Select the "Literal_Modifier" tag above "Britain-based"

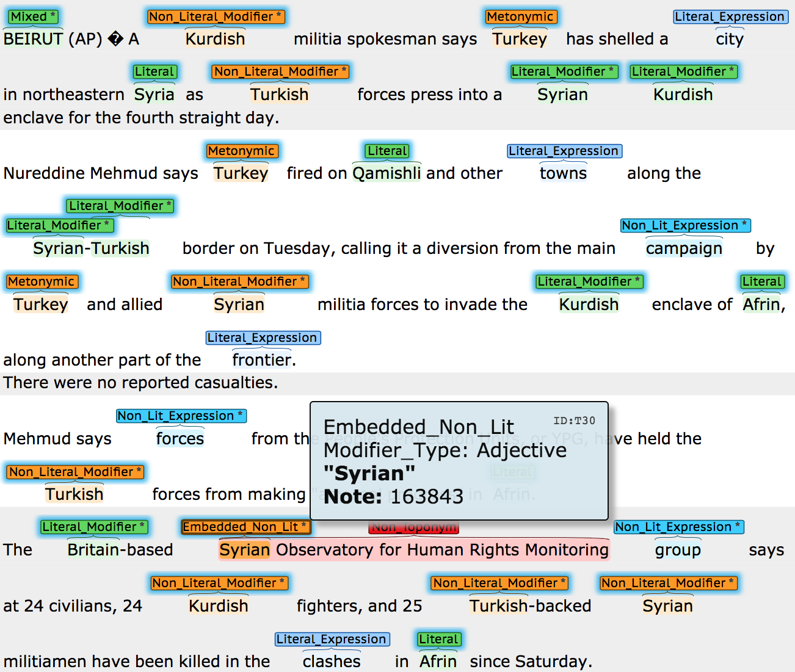coord(94,527)
